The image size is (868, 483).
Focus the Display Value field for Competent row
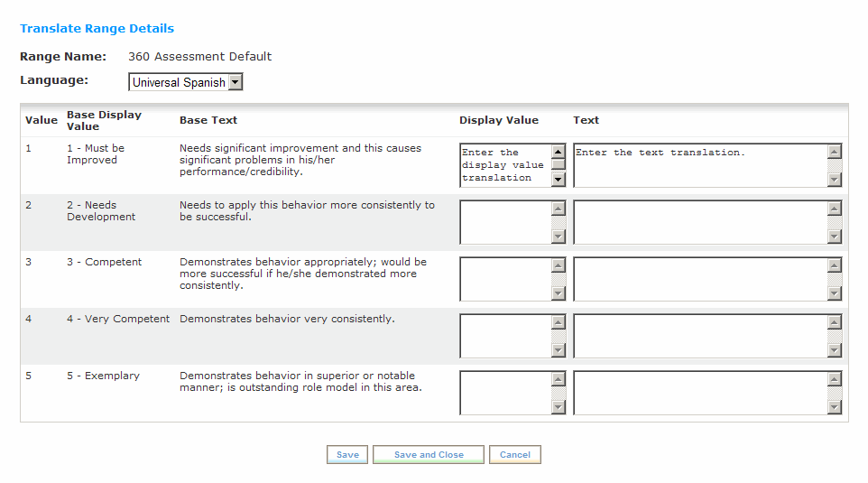tap(505, 279)
